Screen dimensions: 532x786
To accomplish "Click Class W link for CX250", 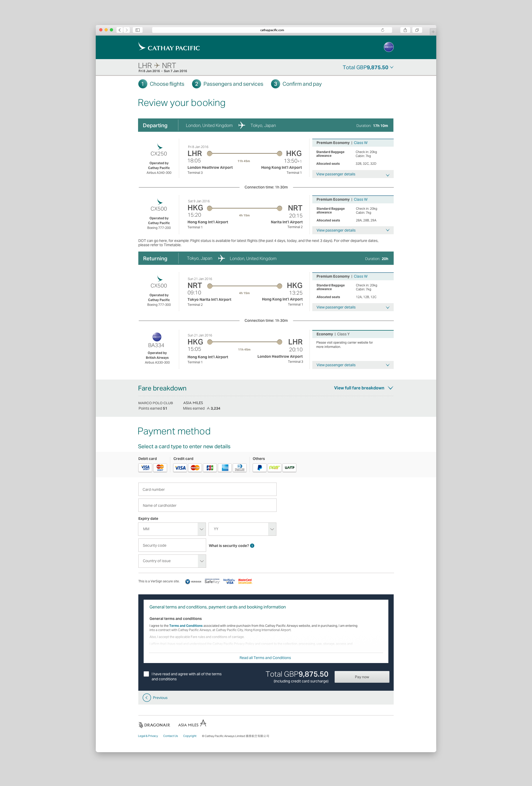I will pos(361,143).
